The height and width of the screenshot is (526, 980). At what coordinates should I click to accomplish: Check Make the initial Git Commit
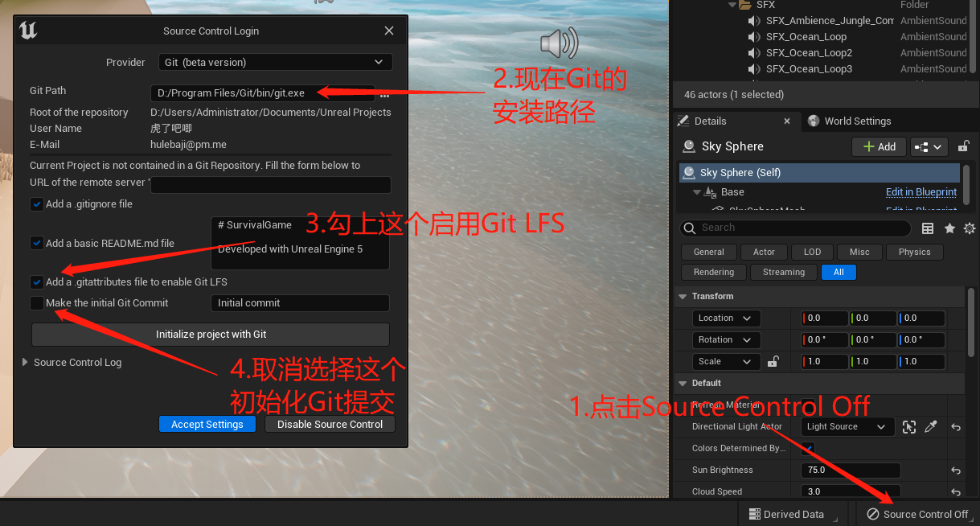(37, 303)
